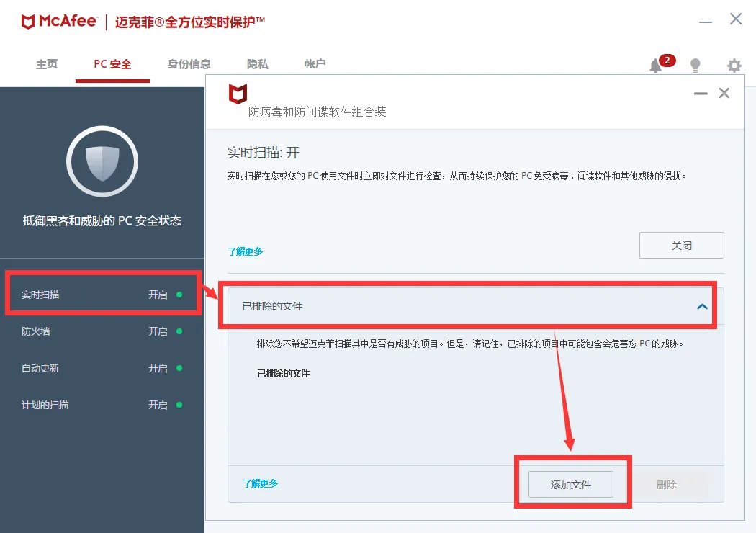Switch to the 隐私 tab
This screenshot has height=533, width=756.
(x=257, y=64)
